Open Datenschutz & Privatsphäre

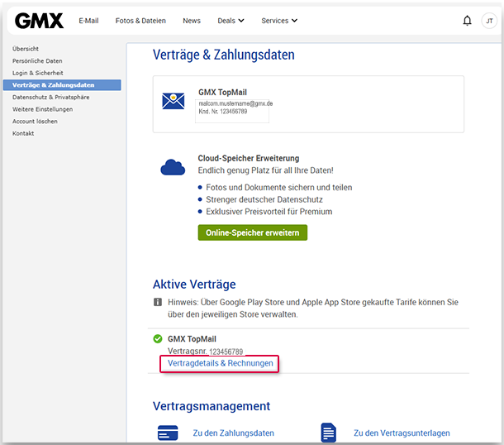point(50,97)
